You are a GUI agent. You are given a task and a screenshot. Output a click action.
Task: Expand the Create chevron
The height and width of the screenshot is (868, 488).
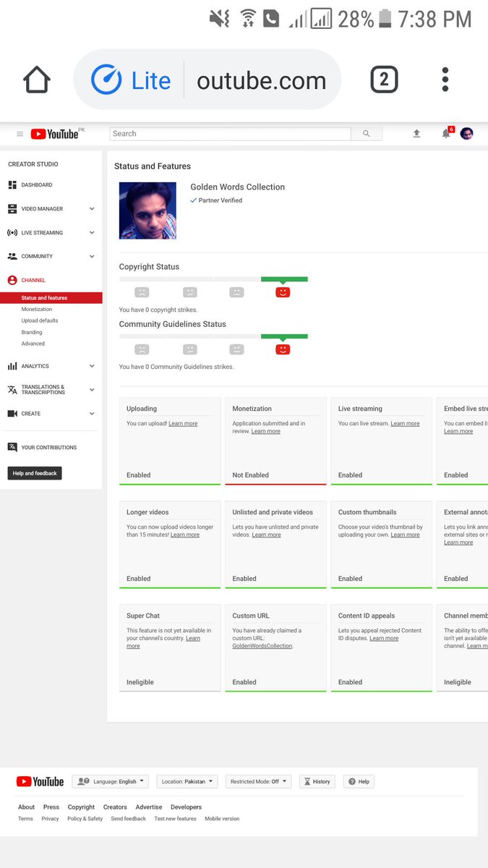click(x=92, y=414)
